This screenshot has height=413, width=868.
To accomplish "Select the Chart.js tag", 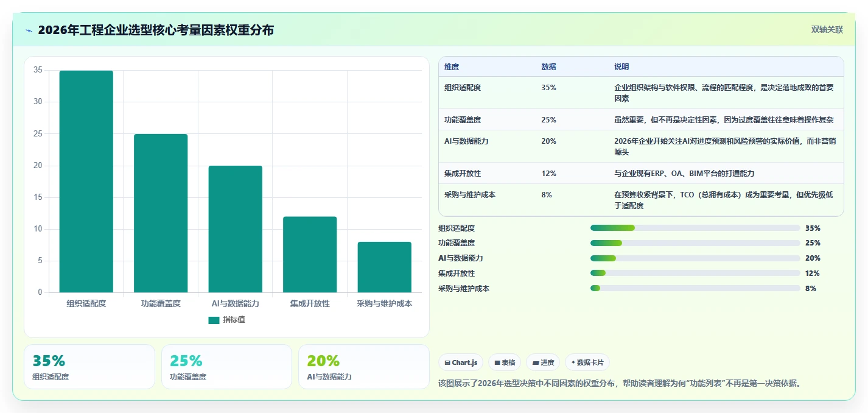I will point(461,362).
